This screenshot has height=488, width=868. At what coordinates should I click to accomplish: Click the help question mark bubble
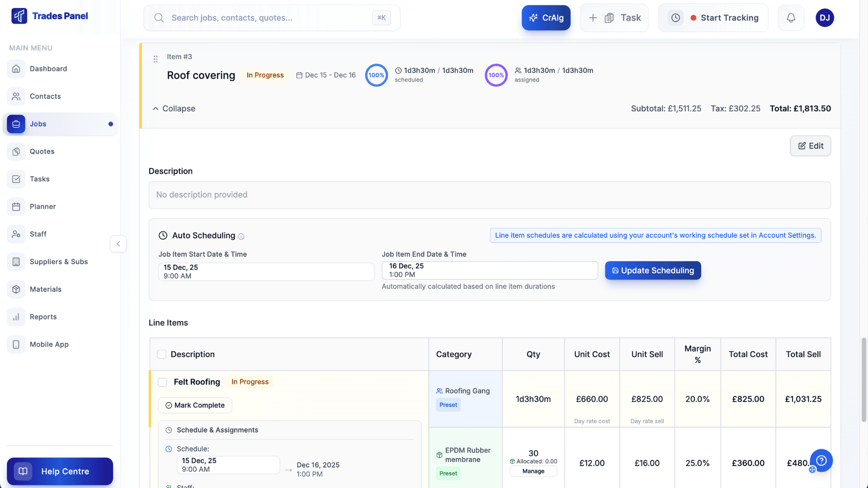pyautogui.click(x=821, y=460)
